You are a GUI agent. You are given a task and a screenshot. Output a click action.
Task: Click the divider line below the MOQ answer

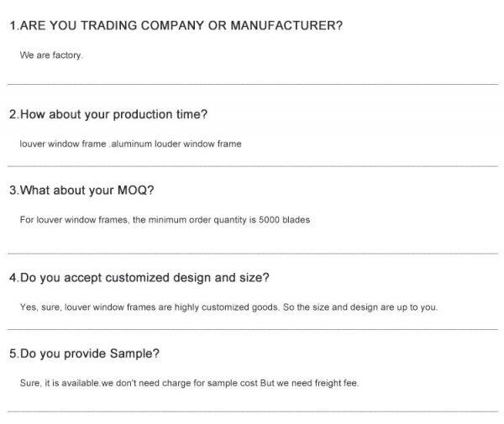tap(252, 252)
